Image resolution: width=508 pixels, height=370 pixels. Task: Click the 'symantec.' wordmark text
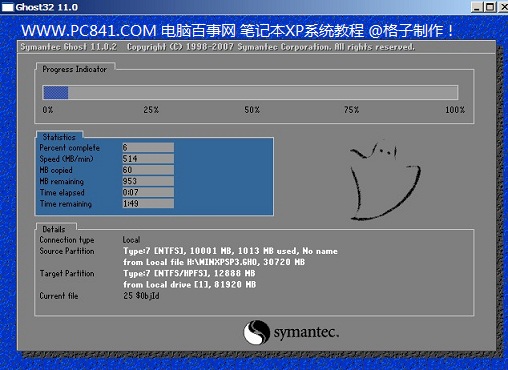click(x=306, y=332)
